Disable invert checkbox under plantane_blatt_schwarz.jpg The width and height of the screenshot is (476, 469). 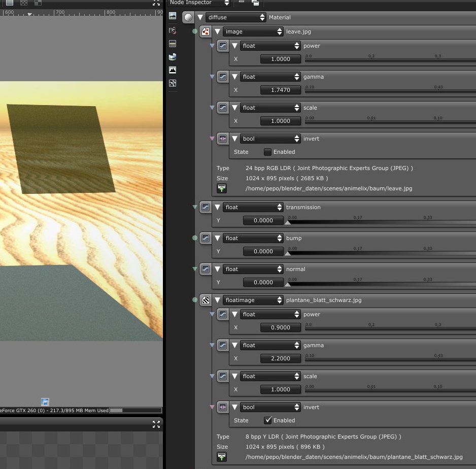coord(267,420)
